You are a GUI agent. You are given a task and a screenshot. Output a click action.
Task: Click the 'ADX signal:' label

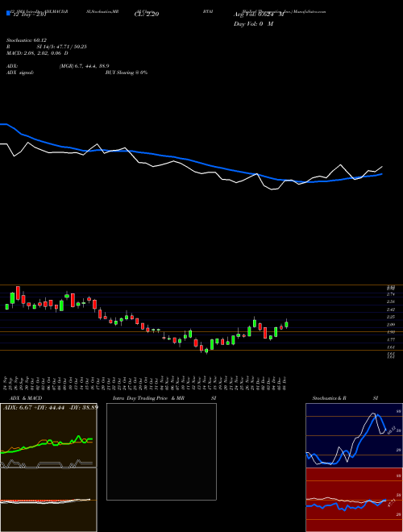pyautogui.click(x=20, y=73)
